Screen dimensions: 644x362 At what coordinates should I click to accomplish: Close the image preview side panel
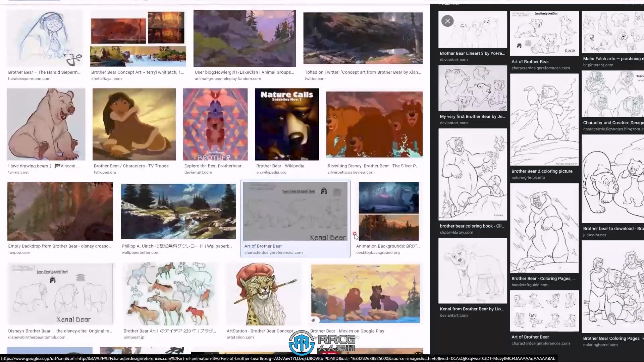pyautogui.click(x=447, y=21)
